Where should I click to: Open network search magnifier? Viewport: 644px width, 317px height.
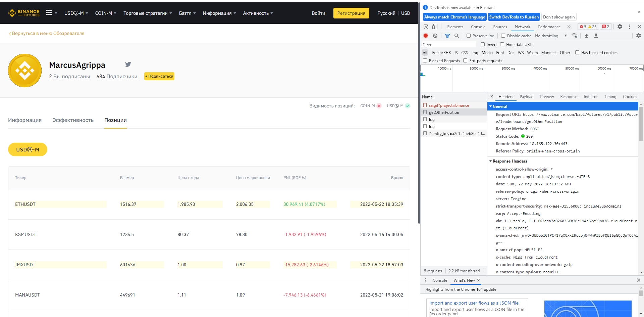click(457, 36)
